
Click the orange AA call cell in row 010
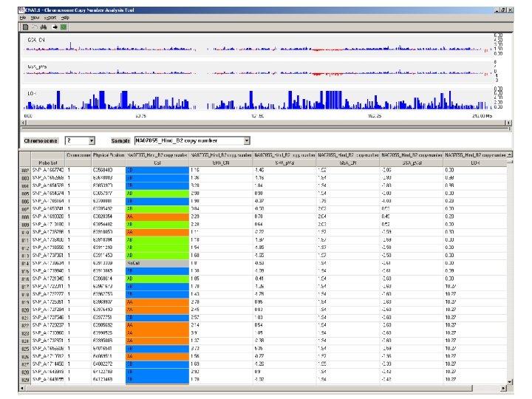coord(157,232)
